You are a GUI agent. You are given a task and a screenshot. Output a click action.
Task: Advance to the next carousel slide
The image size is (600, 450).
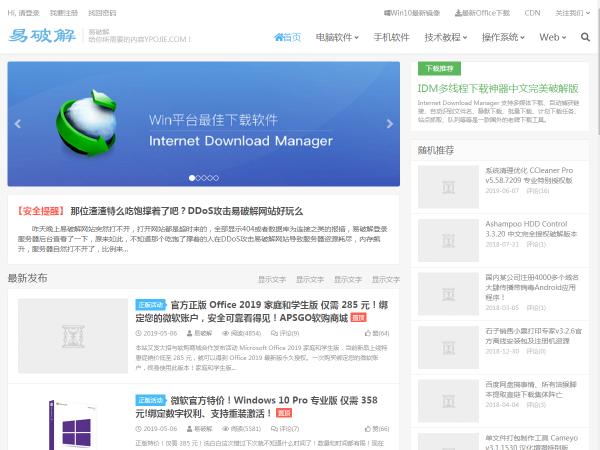tap(390, 124)
